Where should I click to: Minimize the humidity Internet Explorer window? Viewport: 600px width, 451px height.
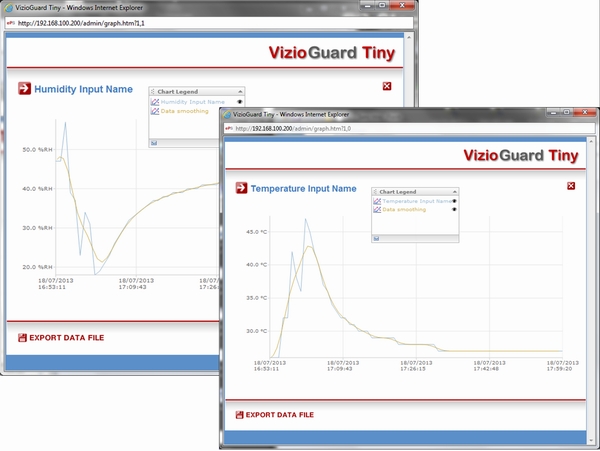pos(368,6)
